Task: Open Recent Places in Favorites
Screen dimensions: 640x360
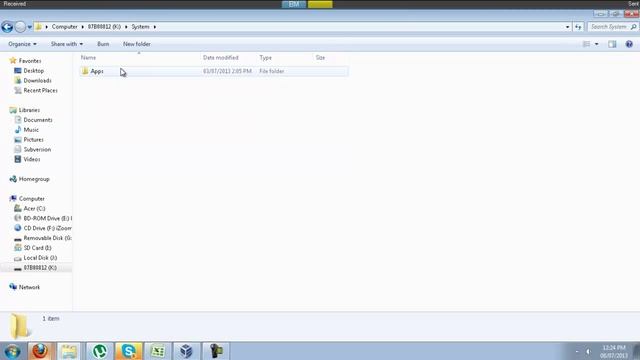Action: click(40, 90)
